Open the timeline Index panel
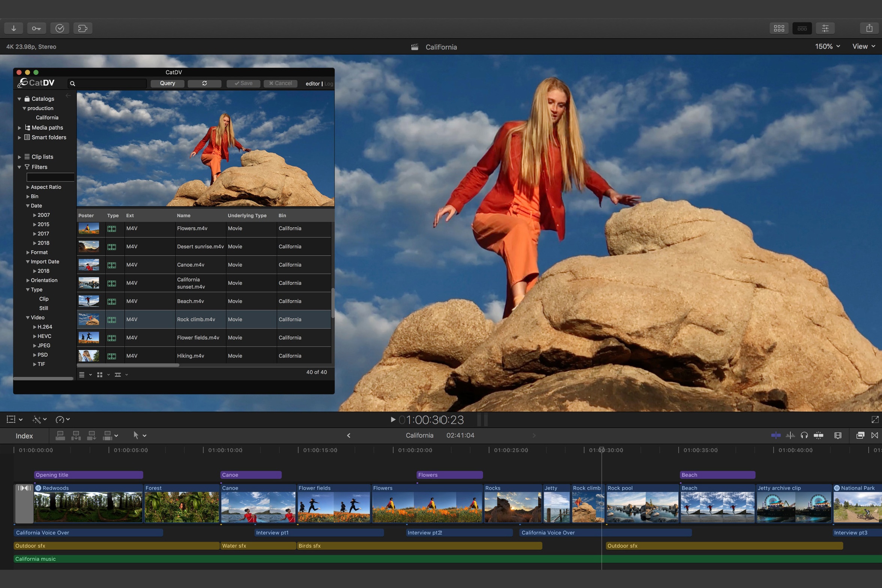882x588 pixels. point(24,436)
